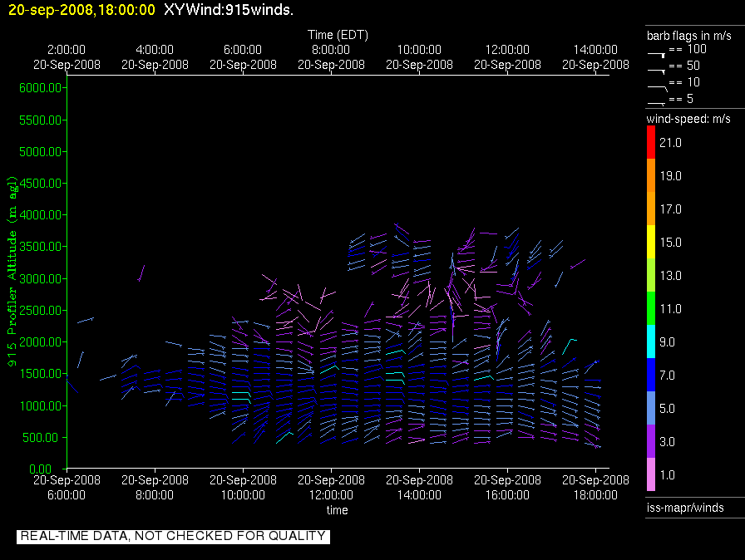Click the 5000.00 altitude tick label

[41, 152]
